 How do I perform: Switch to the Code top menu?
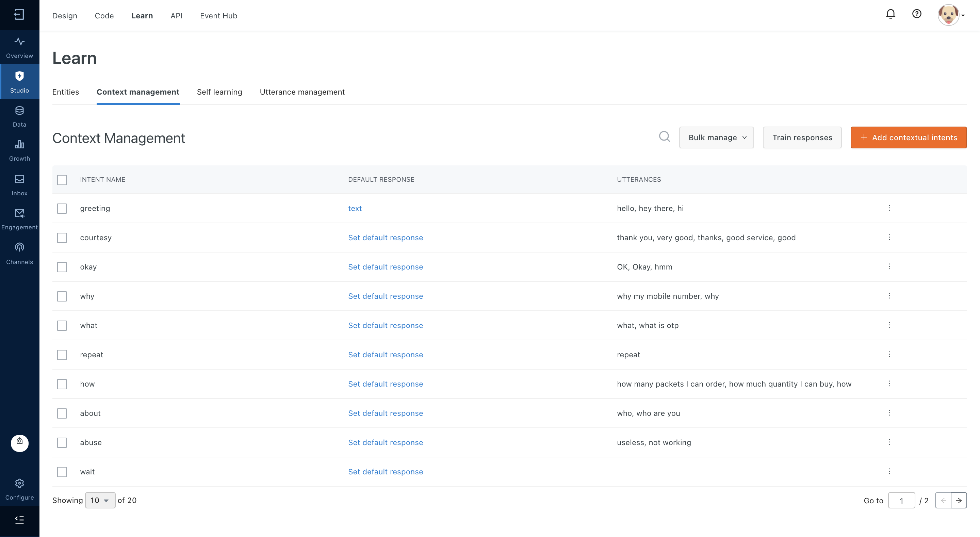click(x=104, y=16)
